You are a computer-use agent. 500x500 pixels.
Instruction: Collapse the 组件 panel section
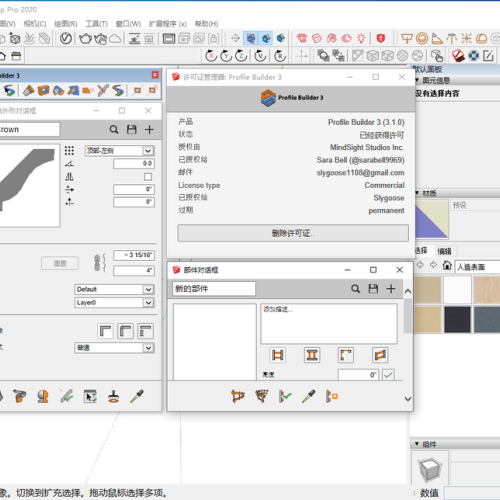[x=417, y=444]
